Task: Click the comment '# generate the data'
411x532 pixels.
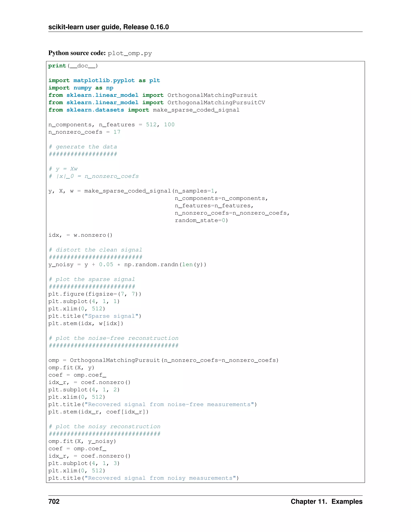Action: click(83, 147)
